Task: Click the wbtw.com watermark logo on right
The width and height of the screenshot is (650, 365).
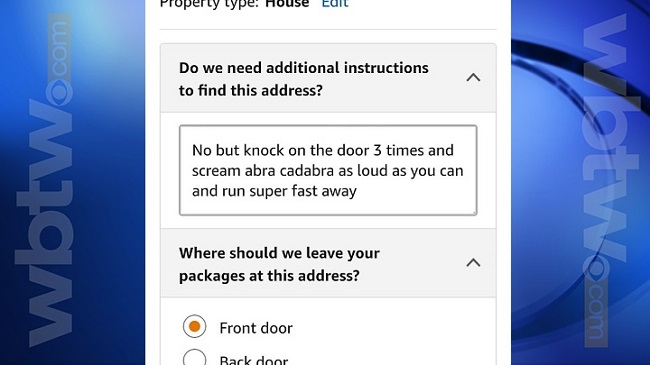Action: pyautogui.click(x=606, y=180)
